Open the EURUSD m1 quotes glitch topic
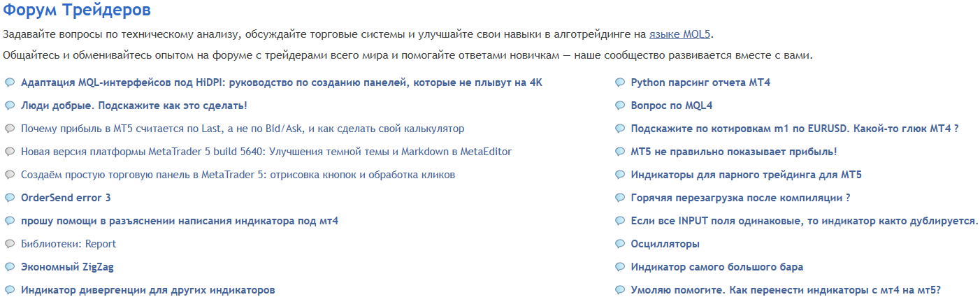Viewport: 980px width, 304px height. coord(794,129)
